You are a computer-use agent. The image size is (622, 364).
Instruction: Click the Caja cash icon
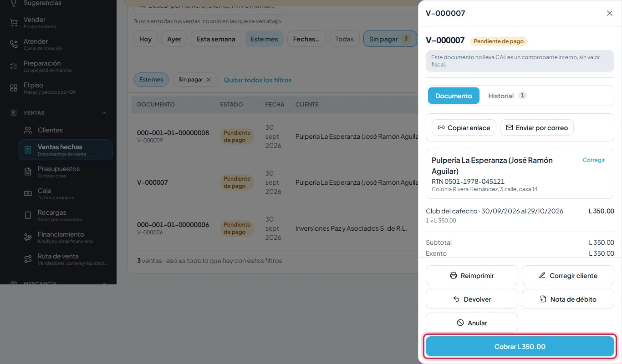click(28, 193)
